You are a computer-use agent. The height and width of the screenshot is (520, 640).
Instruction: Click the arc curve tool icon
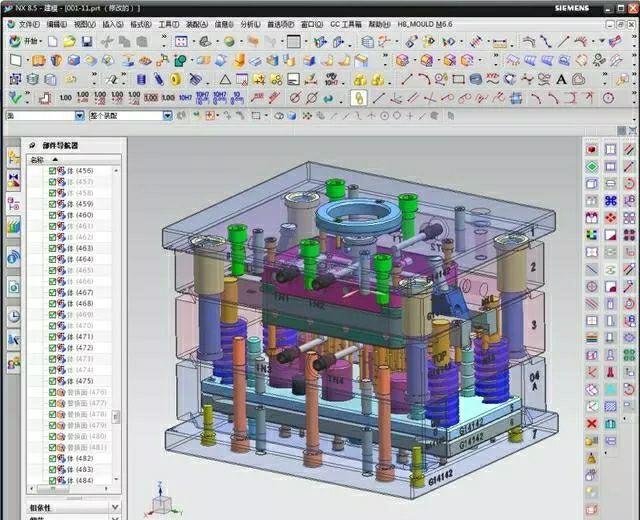tap(424, 79)
